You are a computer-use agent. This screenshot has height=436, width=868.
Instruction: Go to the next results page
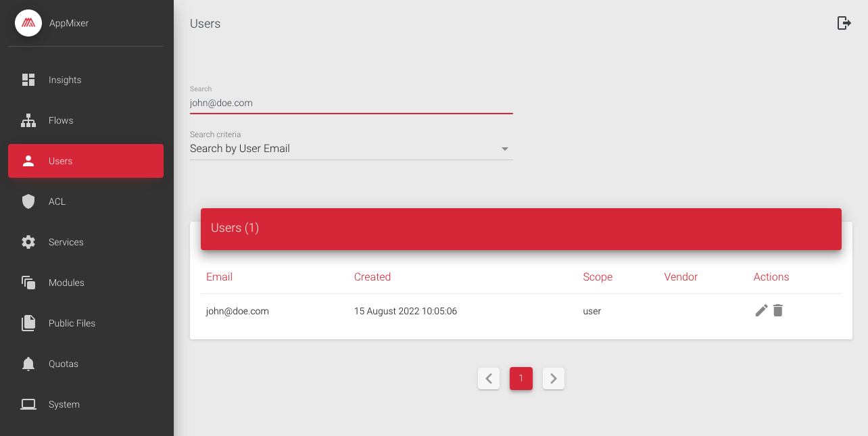tap(554, 379)
